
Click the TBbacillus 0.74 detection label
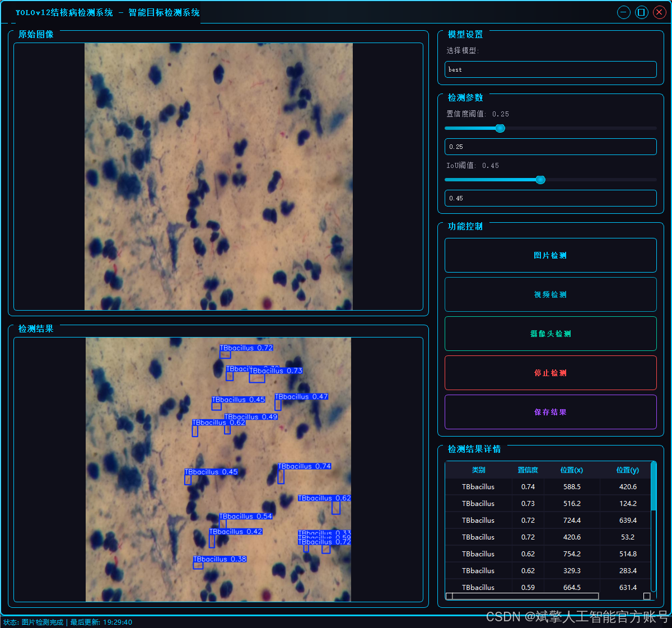click(x=305, y=466)
